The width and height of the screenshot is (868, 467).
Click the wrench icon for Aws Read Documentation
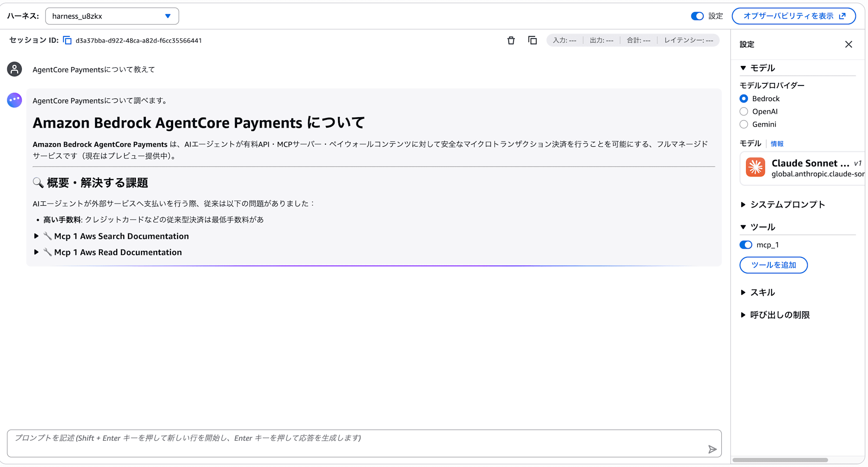point(47,252)
